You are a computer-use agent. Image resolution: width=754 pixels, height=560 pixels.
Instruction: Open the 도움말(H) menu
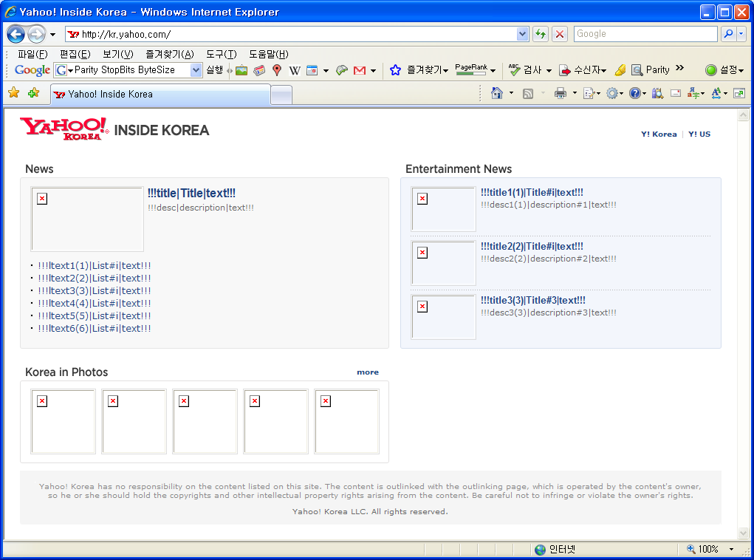[x=268, y=55]
